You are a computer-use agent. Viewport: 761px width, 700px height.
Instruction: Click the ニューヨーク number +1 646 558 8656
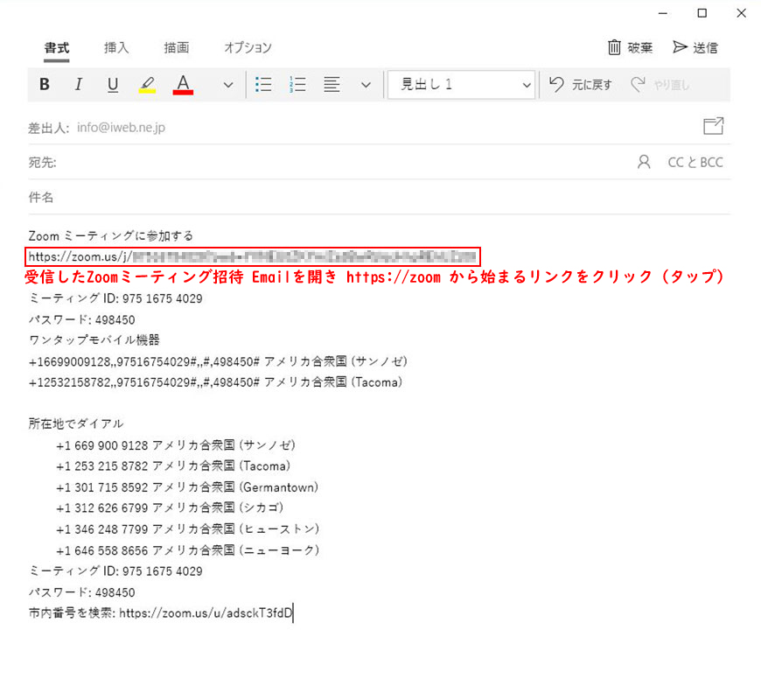102,550
